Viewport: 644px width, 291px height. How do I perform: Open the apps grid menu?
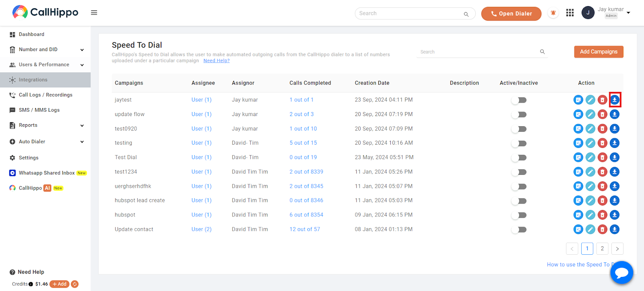coord(570,13)
